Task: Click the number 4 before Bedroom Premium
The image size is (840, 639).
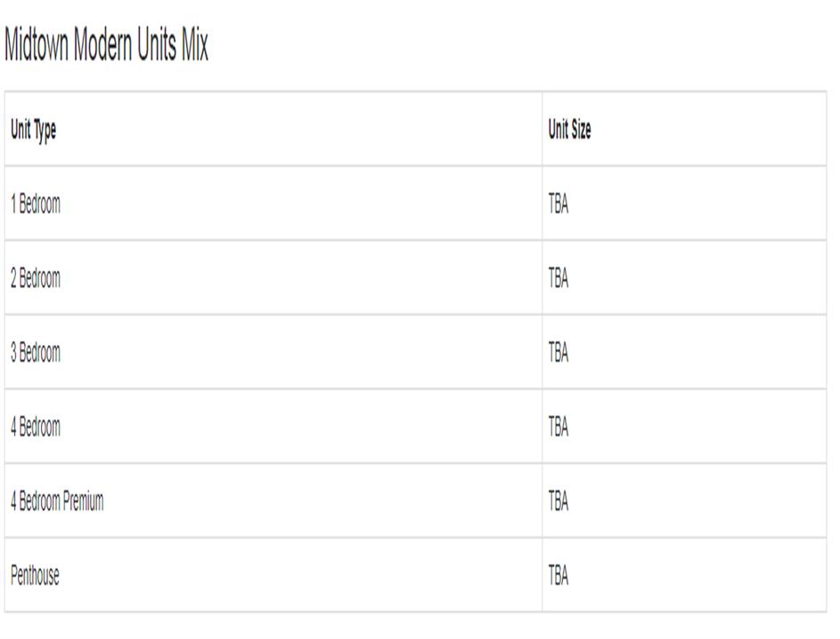Action: [x=13, y=502]
